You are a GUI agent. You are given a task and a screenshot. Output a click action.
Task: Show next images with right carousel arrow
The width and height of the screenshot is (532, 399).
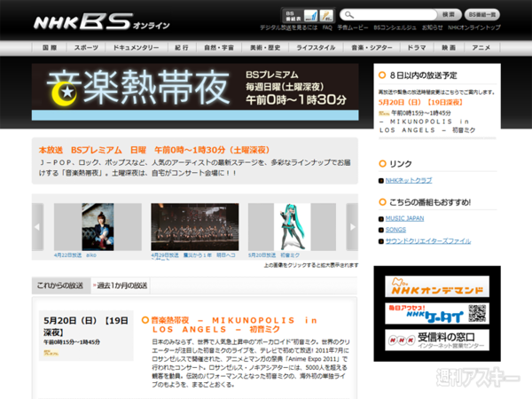pyautogui.click(x=352, y=227)
